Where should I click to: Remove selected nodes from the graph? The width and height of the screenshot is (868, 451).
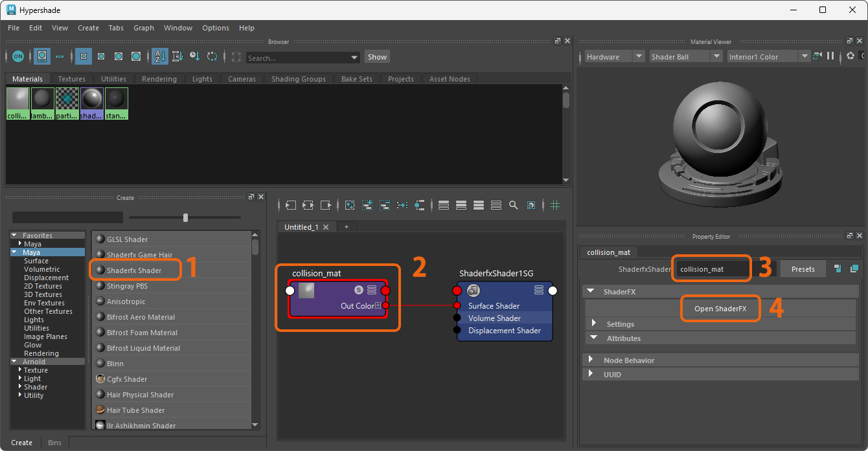[384, 205]
